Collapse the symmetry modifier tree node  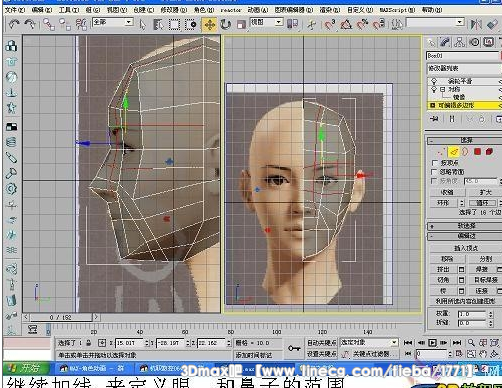click(442, 89)
